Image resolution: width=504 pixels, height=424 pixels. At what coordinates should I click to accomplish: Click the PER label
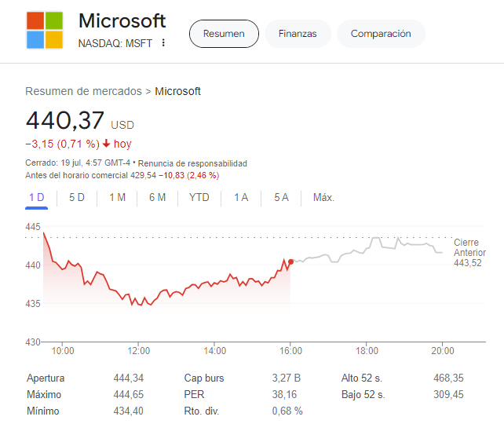coord(194,394)
